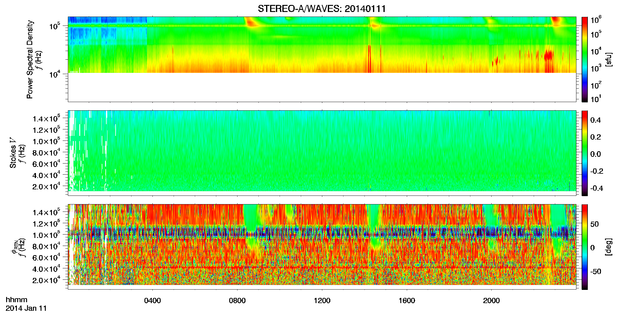Click the 2014 Jan 11 date label
Viewport: 644px width, 332px height.
[x=26, y=308]
